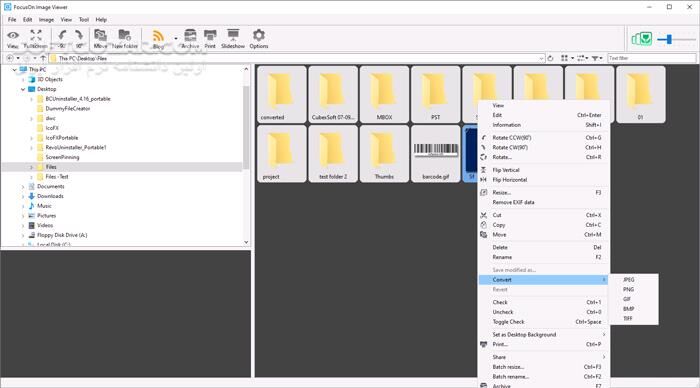
Task: Select Files - Test folder in tree
Action: point(57,177)
